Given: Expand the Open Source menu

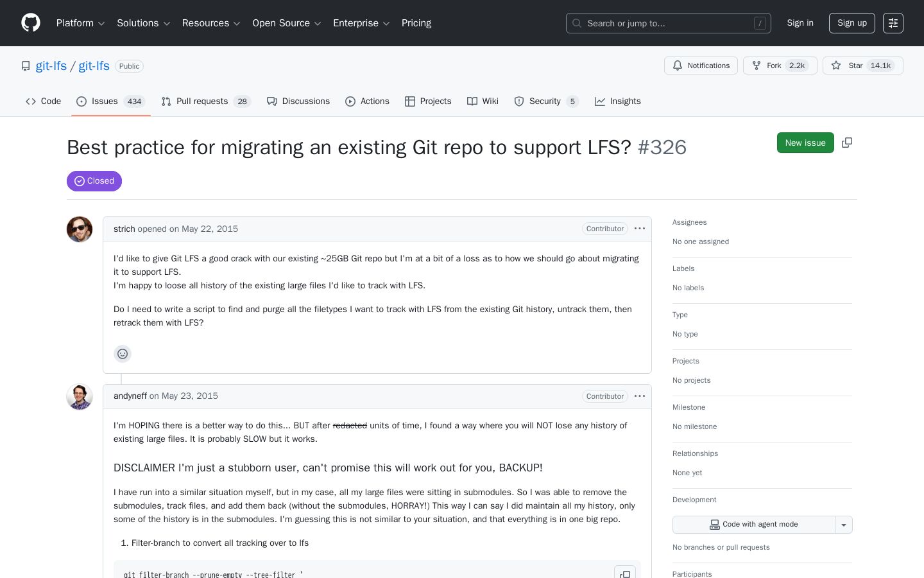Looking at the screenshot, I should pos(287,23).
